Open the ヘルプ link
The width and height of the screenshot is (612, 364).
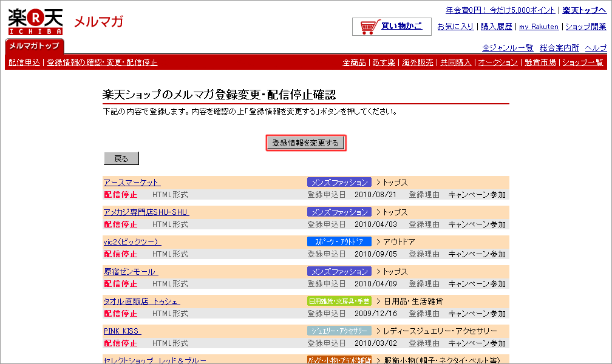tap(596, 47)
